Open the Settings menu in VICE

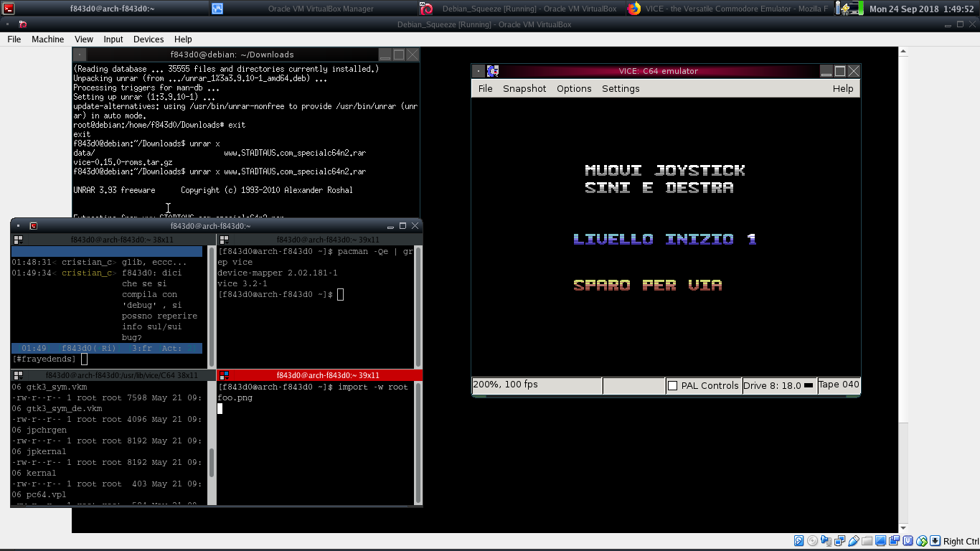click(x=621, y=89)
